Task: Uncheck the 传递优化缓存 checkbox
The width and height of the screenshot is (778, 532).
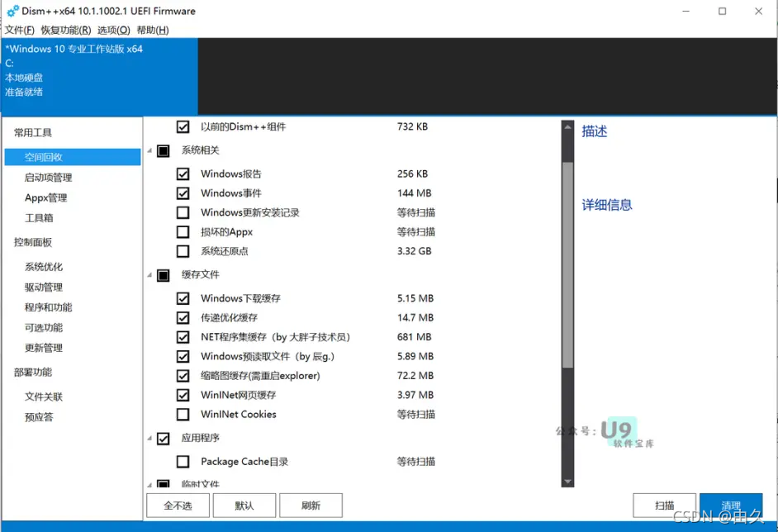Action: pos(183,318)
